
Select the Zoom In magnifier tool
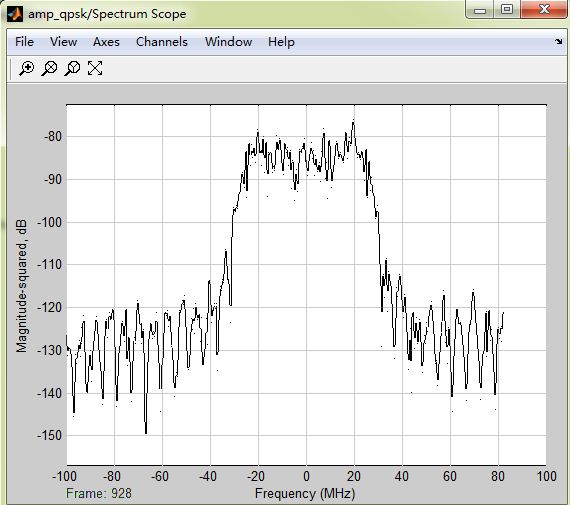pos(27,68)
